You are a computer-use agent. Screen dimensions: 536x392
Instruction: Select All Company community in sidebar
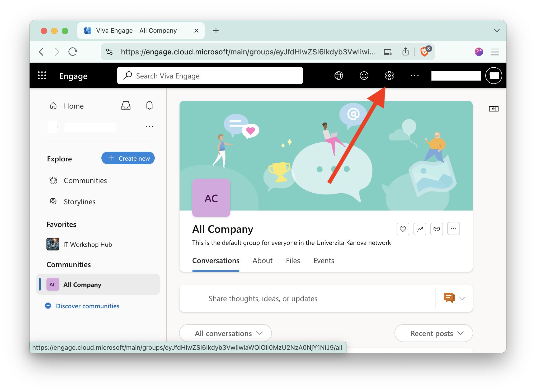coord(98,284)
